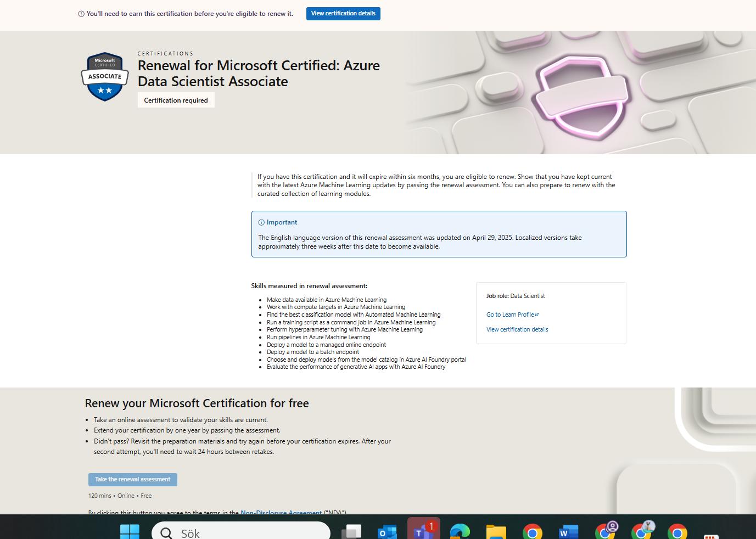Screen dimensions: 756x539
Task: Open Chrome with the purple profile badge
Action: tap(606, 530)
